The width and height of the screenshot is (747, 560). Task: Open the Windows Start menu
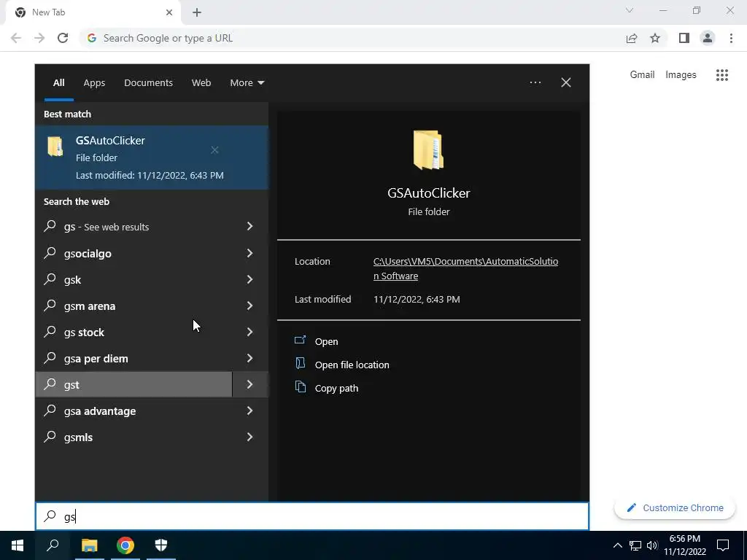pos(18,545)
